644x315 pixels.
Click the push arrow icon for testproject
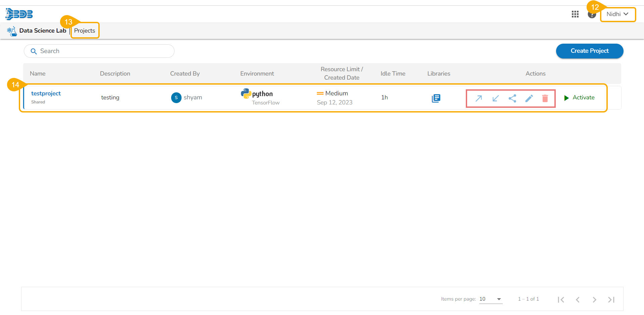tap(479, 98)
